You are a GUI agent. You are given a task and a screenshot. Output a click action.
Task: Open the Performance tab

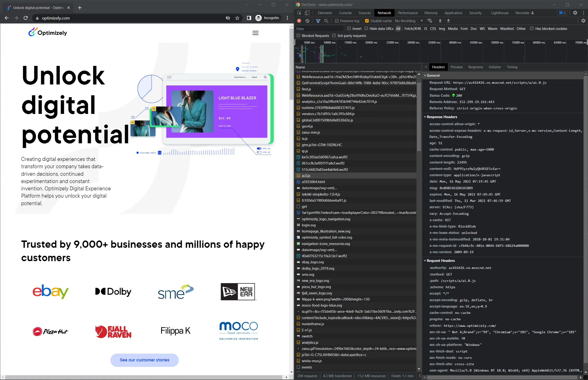[x=408, y=13]
